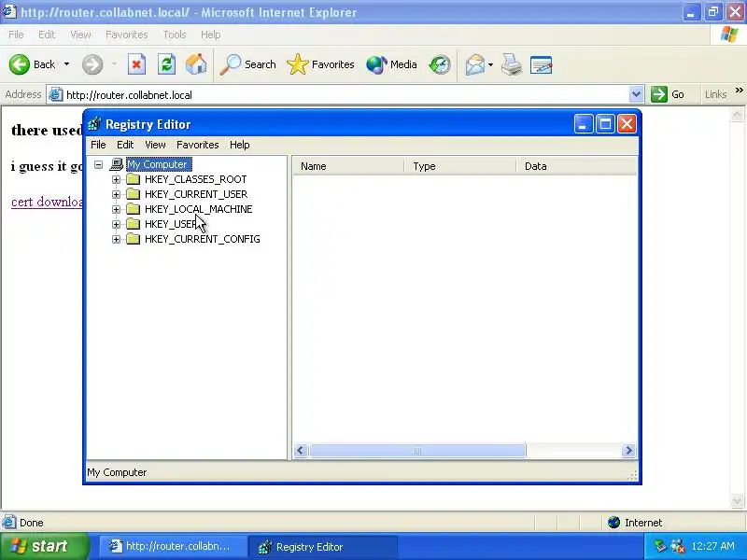Click the cert download link on webpage
Viewport: 747px width, 560px height.
coord(47,202)
